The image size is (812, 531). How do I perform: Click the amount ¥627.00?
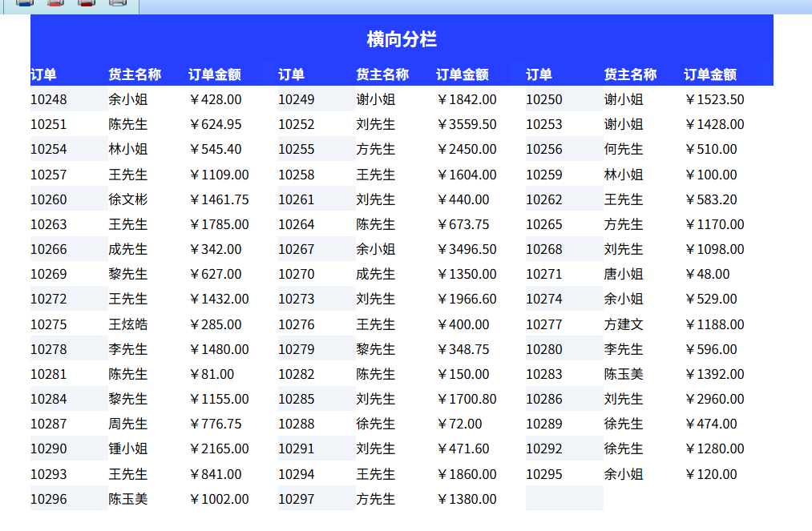click(x=215, y=274)
